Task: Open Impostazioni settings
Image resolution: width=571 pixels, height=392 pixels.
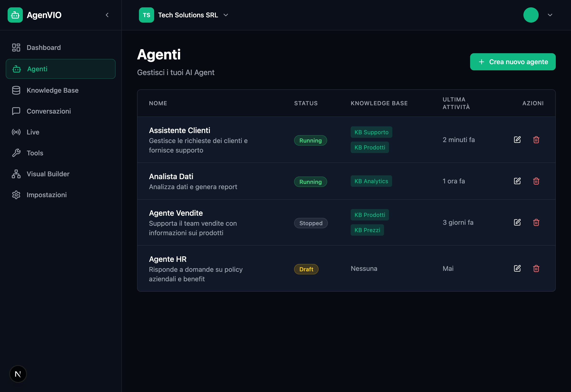Action: (47, 195)
